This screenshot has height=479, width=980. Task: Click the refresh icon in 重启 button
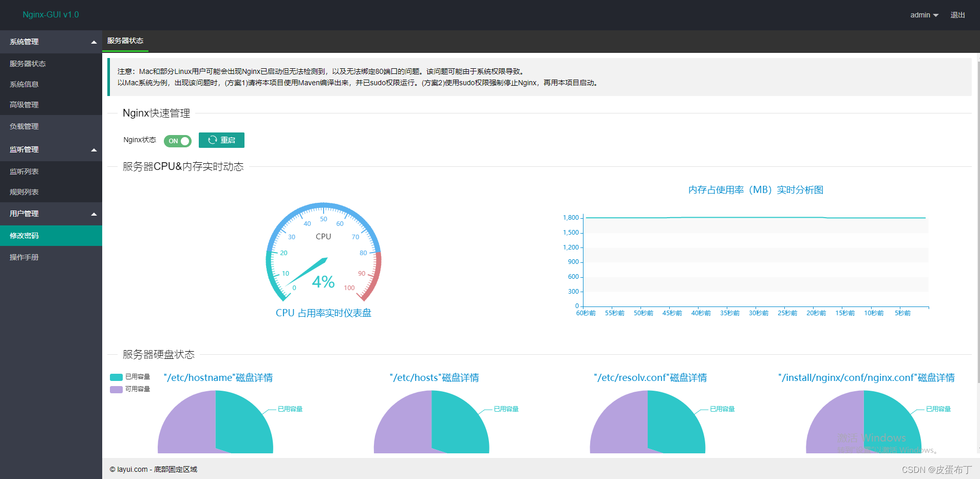coord(212,140)
